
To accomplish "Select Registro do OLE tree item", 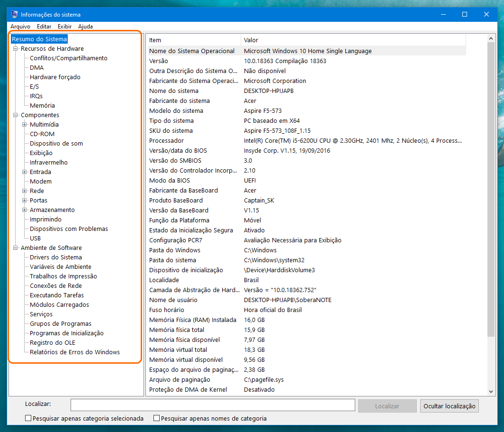I will tap(53, 342).
